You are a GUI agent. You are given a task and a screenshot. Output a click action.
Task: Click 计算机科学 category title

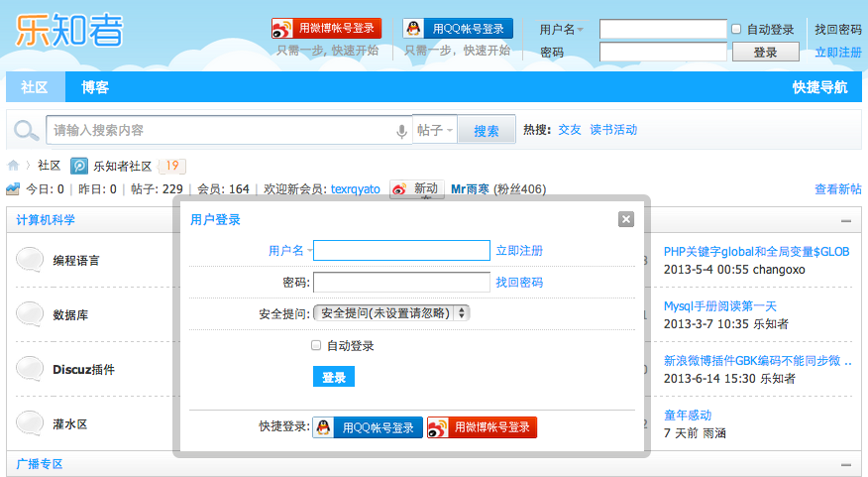(46, 220)
